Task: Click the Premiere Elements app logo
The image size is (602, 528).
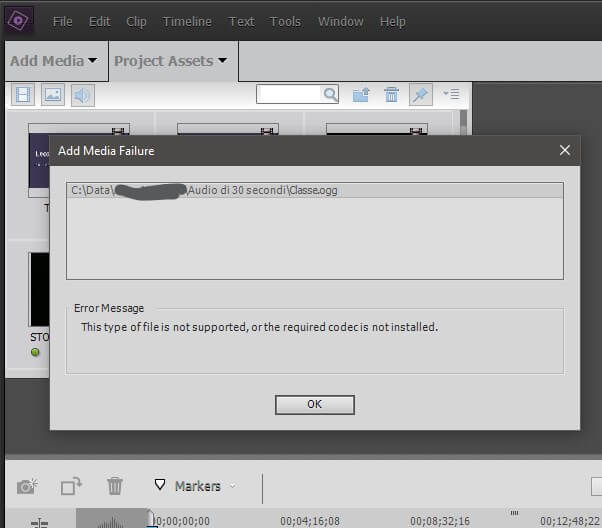Action: pos(19,20)
